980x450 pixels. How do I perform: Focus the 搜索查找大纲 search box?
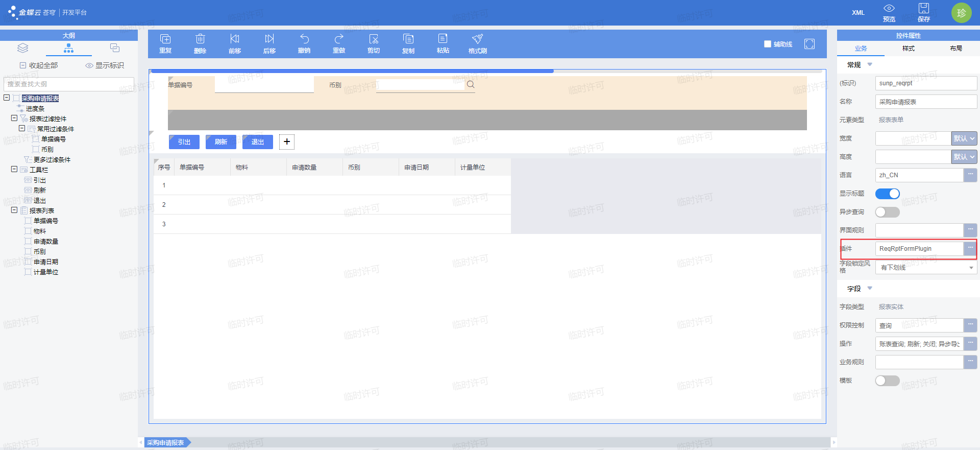[69, 84]
